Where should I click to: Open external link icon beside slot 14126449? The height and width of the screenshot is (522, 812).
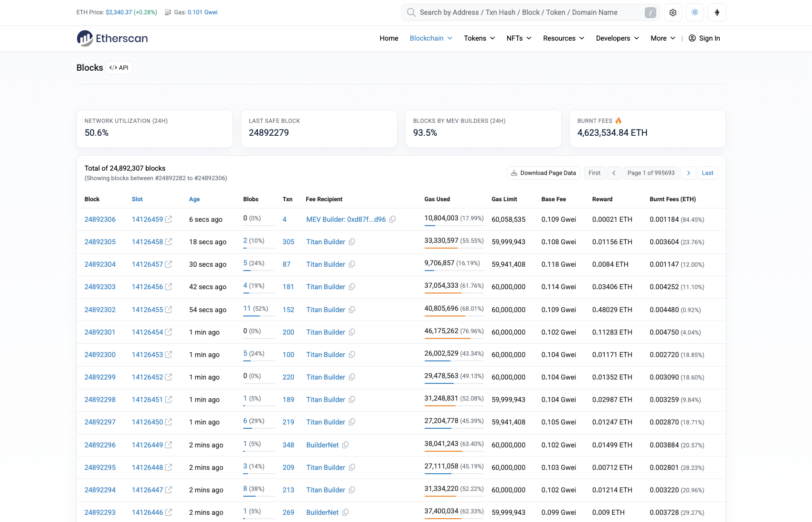point(169,445)
